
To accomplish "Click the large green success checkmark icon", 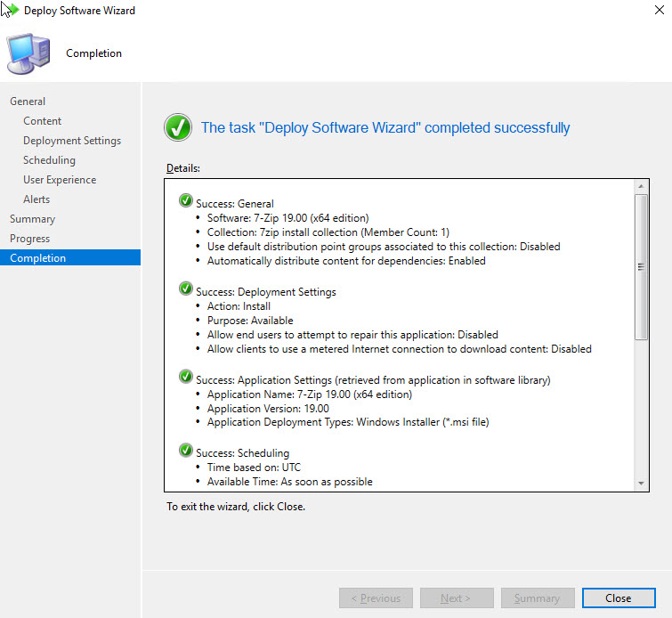I will (178, 127).
